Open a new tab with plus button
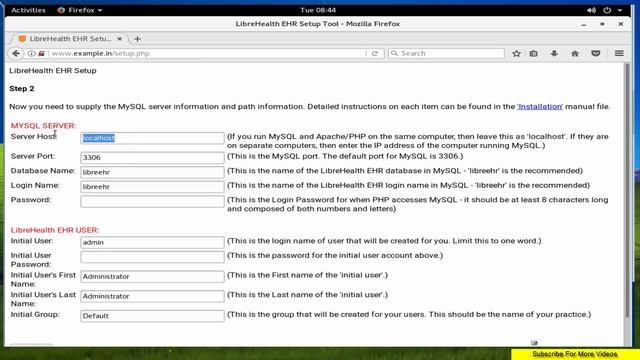Screen dimensions: 640x360 [138, 39]
